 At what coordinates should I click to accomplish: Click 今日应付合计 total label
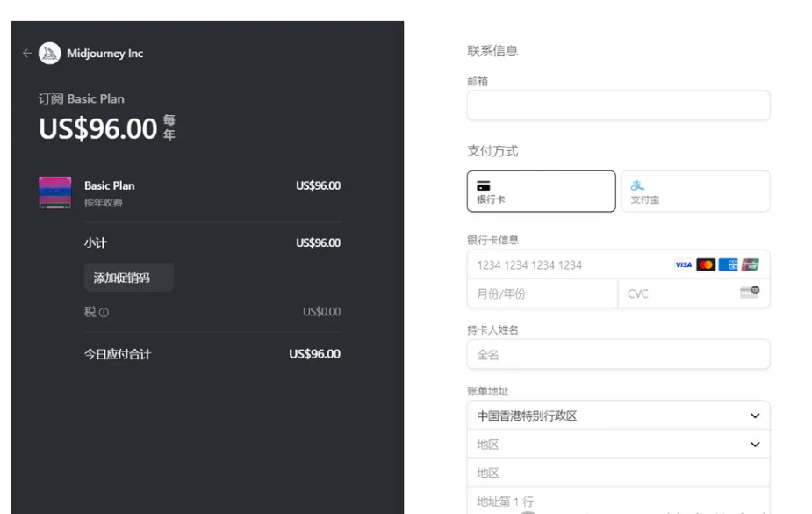click(x=118, y=354)
